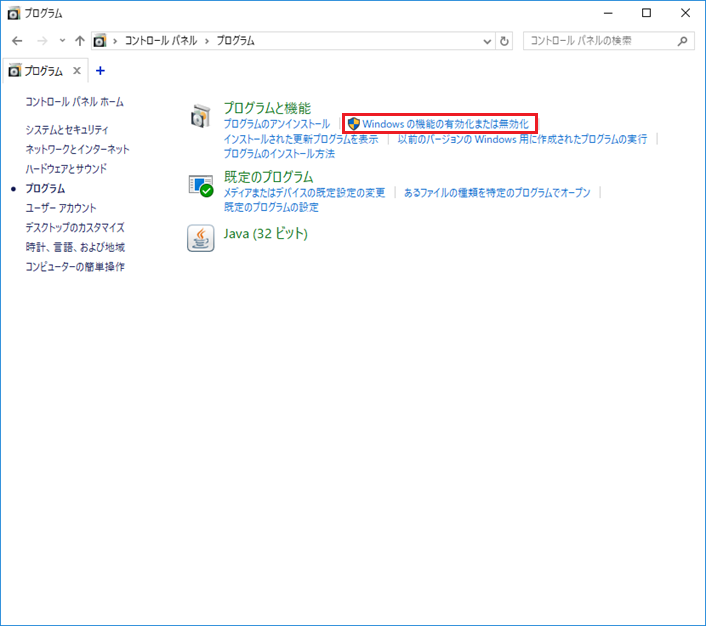Click the プログラムと機能 box icon
This screenshot has width=706, height=626.
pyautogui.click(x=200, y=116)
